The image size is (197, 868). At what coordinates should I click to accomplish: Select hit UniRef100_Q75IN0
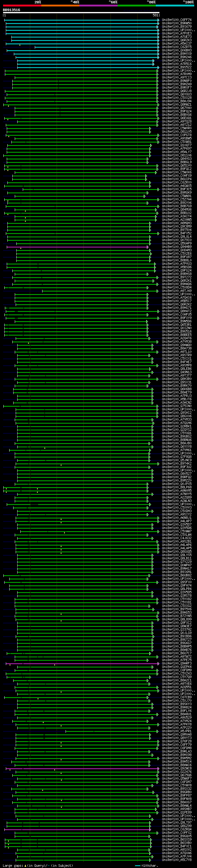(177, 406)
